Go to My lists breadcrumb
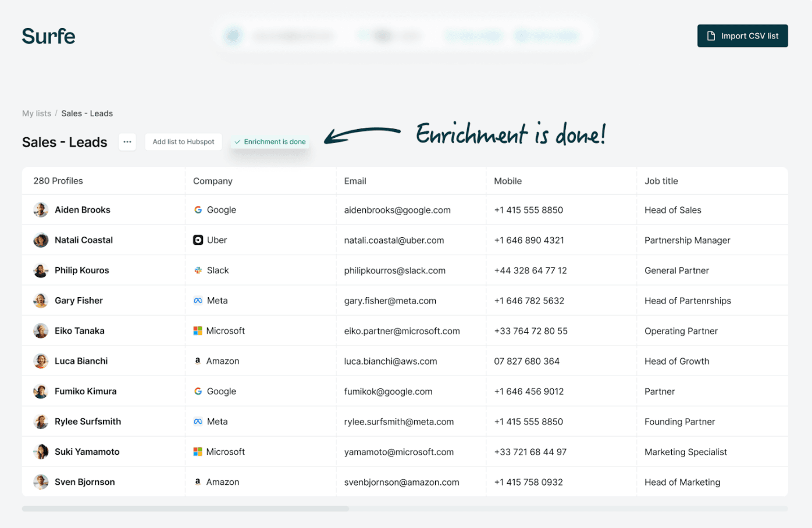The height and width of the screenshot is (528, 812). point(37,113)
